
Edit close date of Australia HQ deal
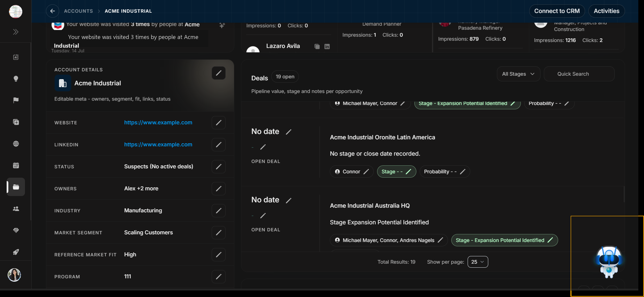(289, 200)
